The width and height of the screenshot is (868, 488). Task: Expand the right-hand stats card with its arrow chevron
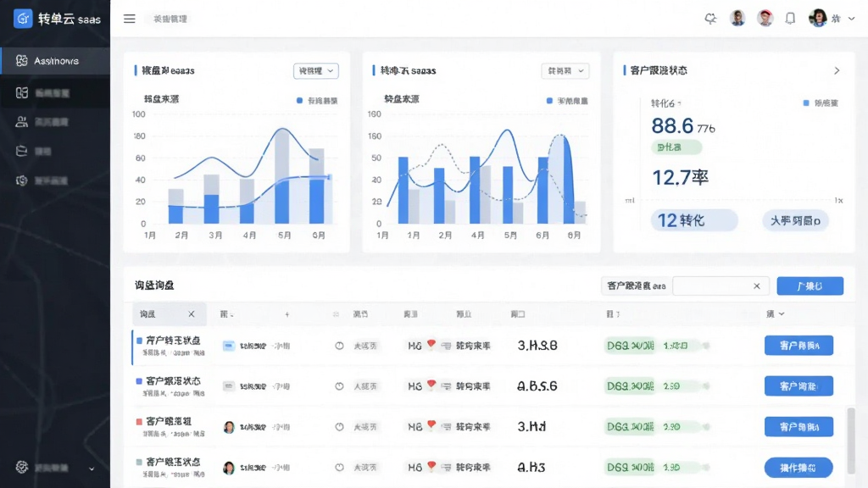(837, 71)
